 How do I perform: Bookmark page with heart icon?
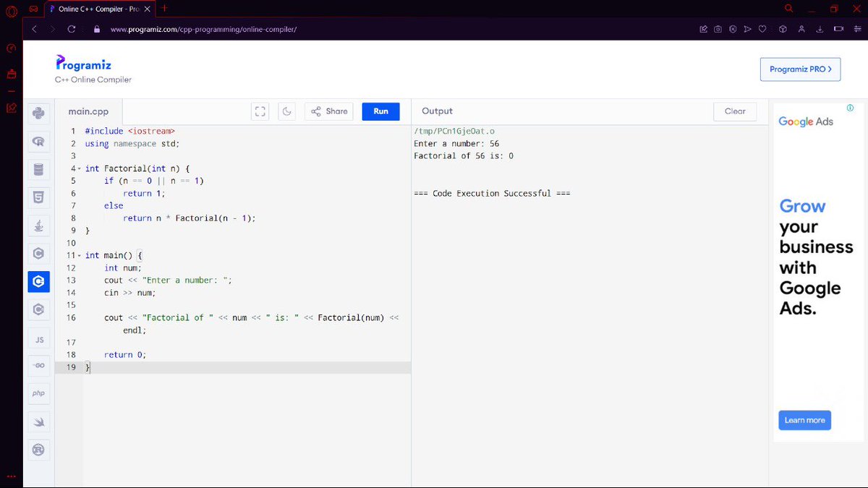click(762, 29)
